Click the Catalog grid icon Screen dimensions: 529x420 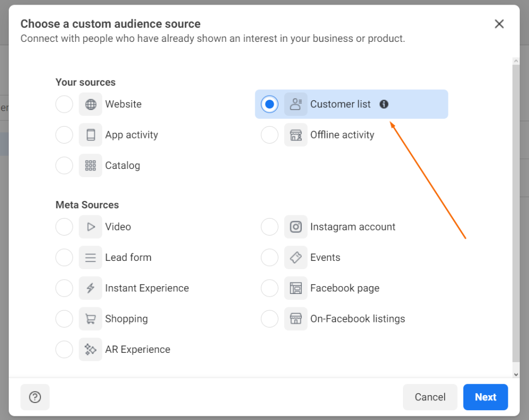(x=90, y=165)
